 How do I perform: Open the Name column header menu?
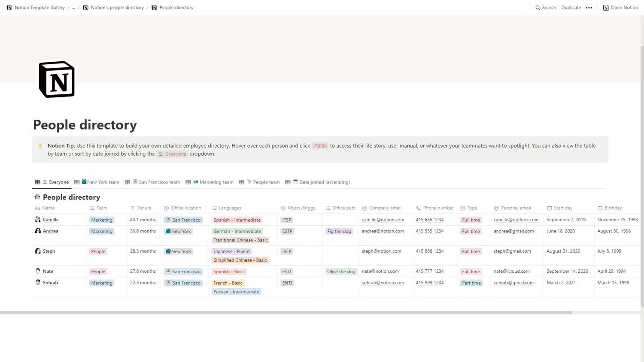pyautogui.click(x=60, y=208)
